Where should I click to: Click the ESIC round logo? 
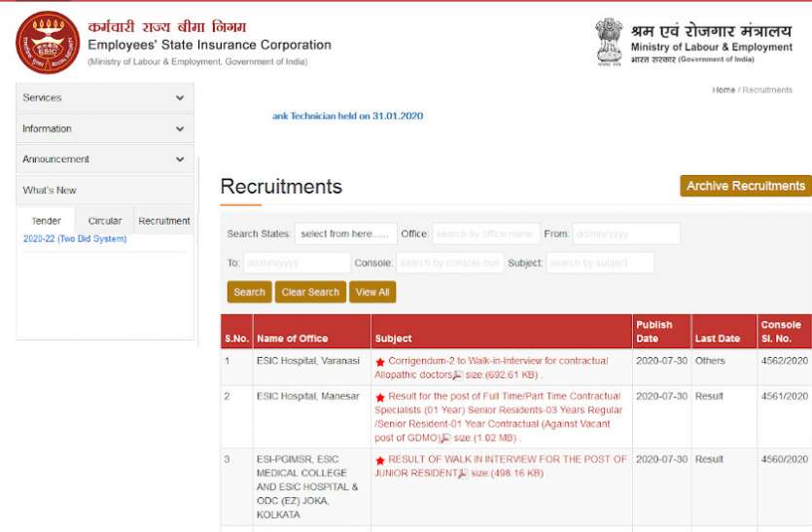pos(48,43)
